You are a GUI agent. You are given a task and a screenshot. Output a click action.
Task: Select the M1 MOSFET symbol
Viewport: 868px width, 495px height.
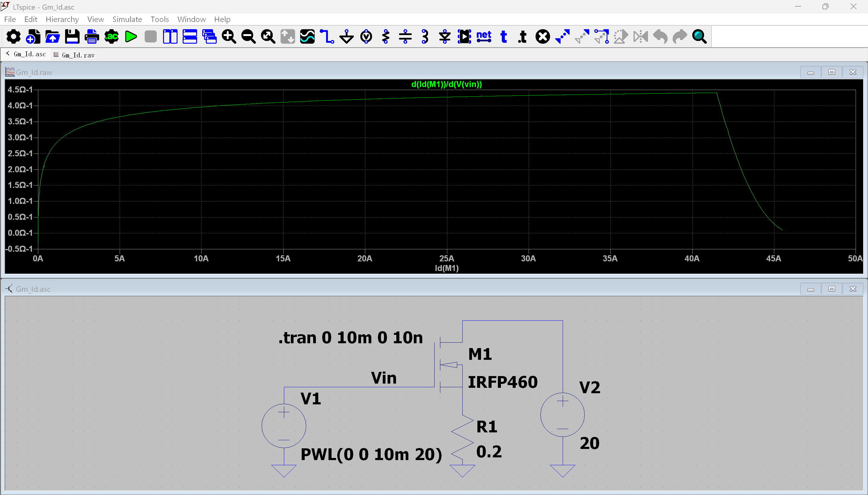pos(448,366)
